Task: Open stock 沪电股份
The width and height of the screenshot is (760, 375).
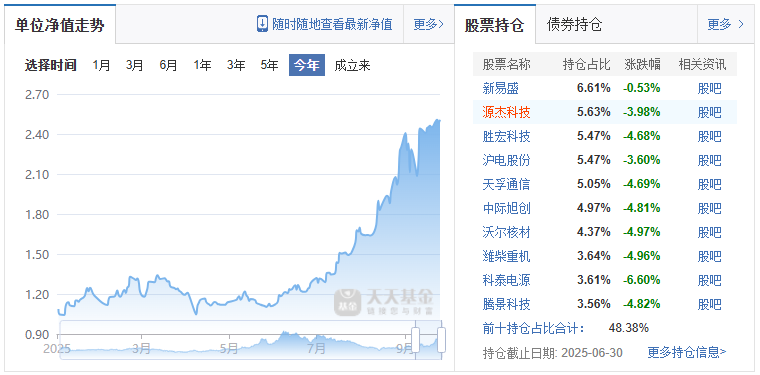Action: [507, 160]
